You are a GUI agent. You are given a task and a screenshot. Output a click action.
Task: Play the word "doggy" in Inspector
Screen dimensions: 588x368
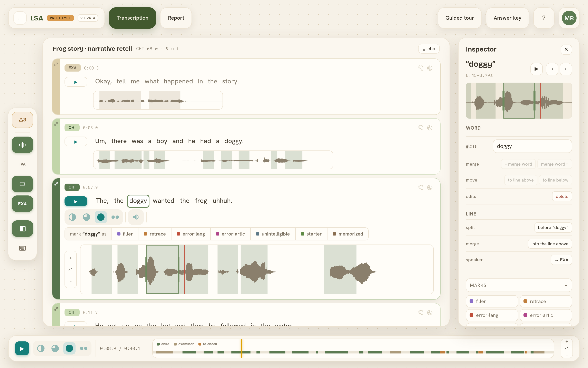point(537,69)
